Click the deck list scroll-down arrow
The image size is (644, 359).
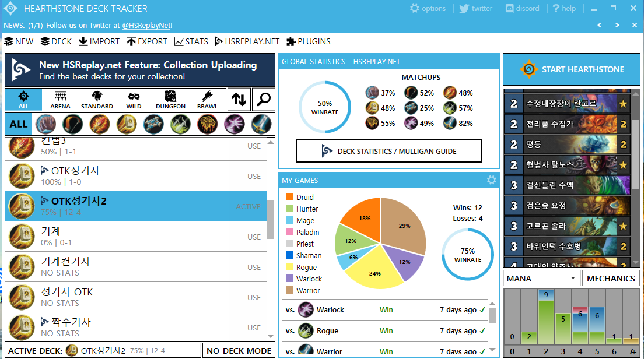coord(271,336)
